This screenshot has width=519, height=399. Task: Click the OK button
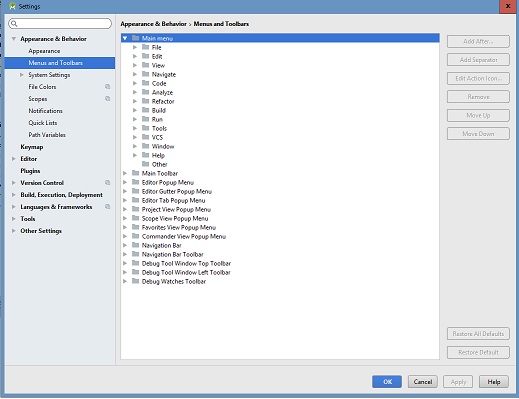point(387,382)
